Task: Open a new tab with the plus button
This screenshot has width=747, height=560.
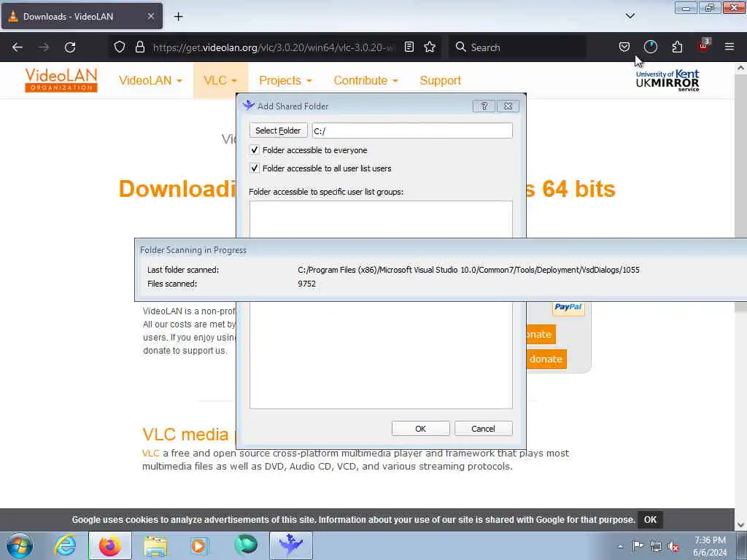Action: [178, 17]
